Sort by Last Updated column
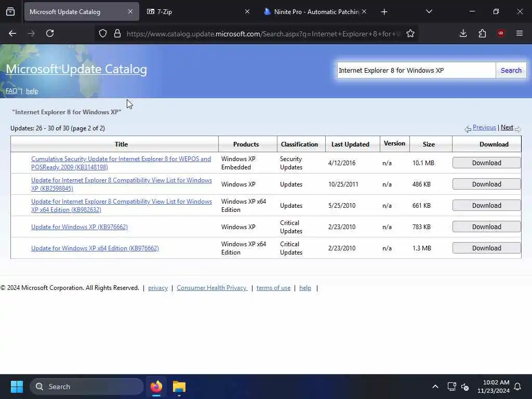 pyautogui.click(x=350, y=144)
